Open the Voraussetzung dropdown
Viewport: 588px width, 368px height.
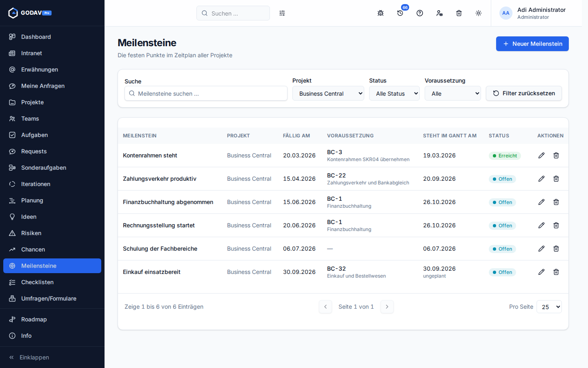[453, 93]
